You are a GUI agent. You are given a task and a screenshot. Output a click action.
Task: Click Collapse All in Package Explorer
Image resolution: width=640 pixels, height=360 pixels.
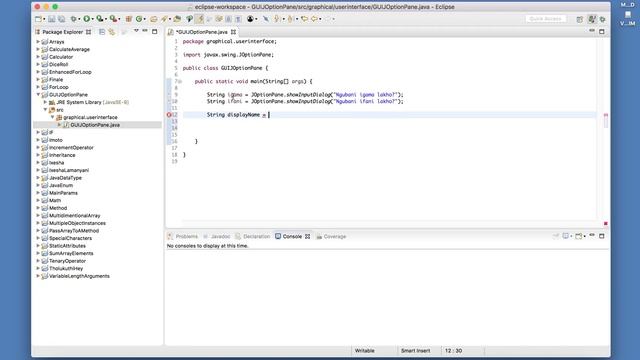[x=102, y=31]
